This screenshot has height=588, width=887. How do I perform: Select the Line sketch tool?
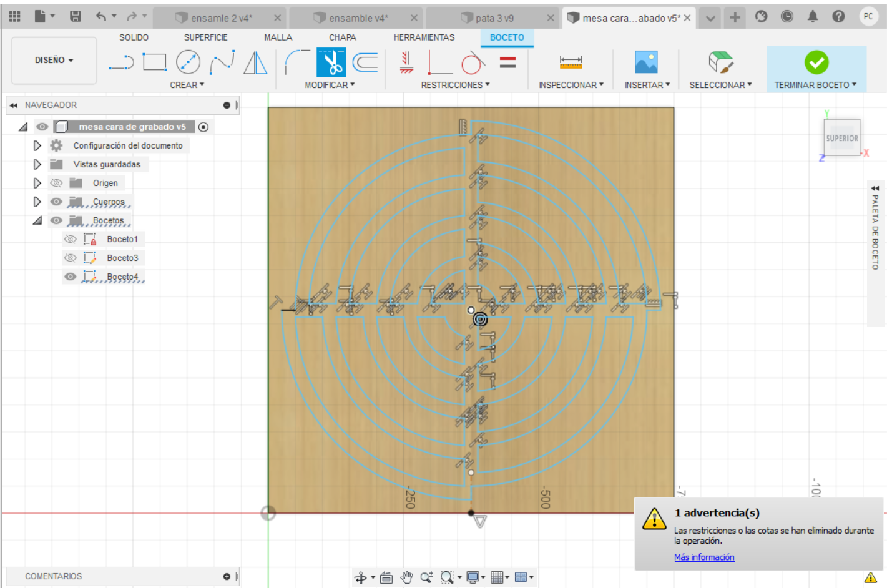(x=121, y=62)
